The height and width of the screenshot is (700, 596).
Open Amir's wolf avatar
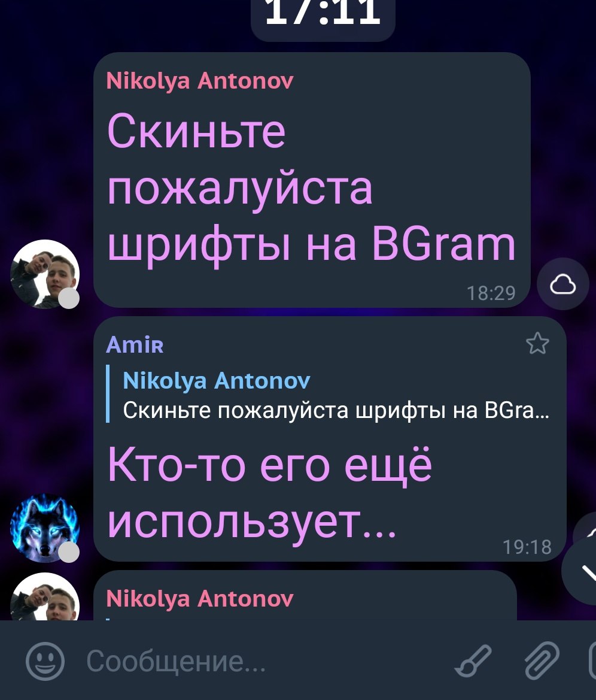point(45,528)
